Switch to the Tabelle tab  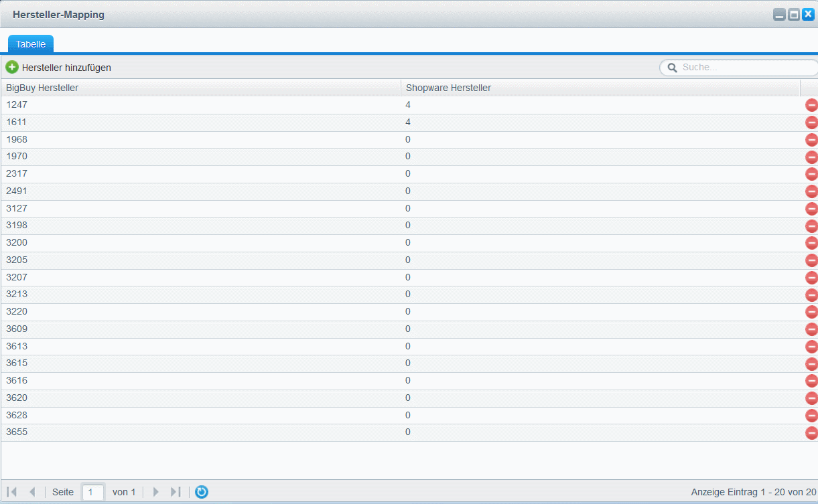coord(31,44)
